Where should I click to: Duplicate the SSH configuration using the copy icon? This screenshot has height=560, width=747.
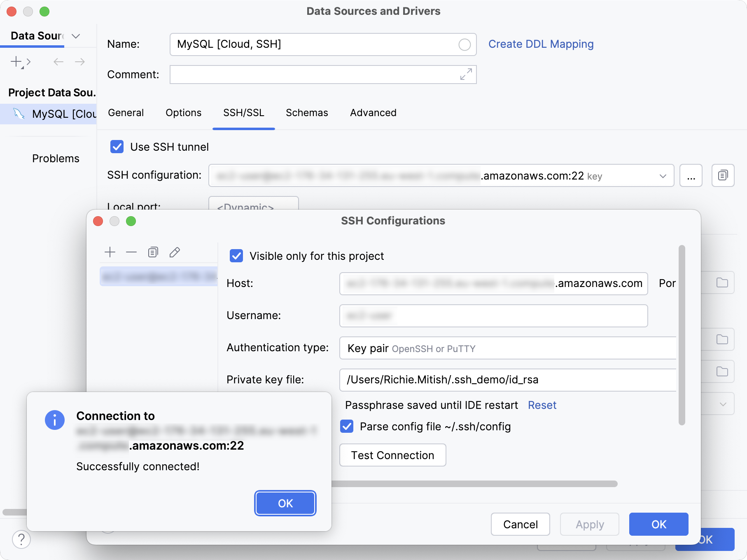[153, 252]
